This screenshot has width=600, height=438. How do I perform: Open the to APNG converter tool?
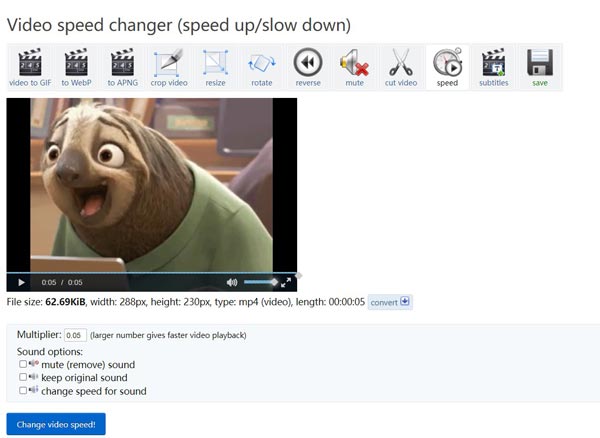pos(122,67)
